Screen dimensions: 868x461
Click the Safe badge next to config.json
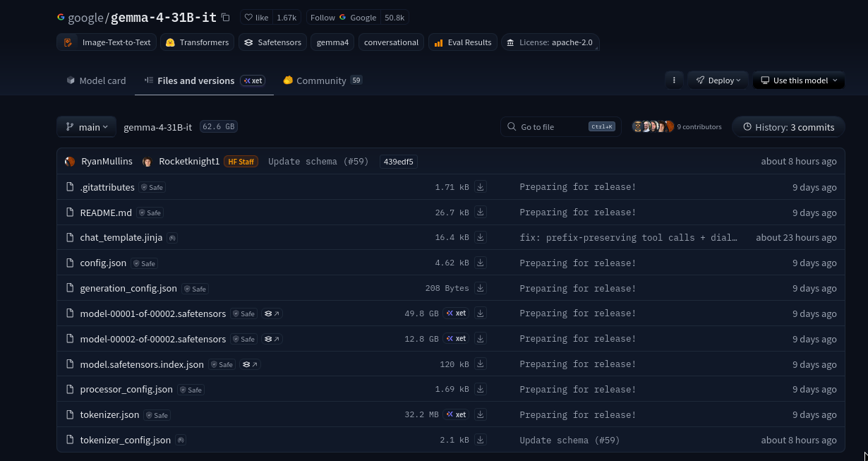coord(144,263)
